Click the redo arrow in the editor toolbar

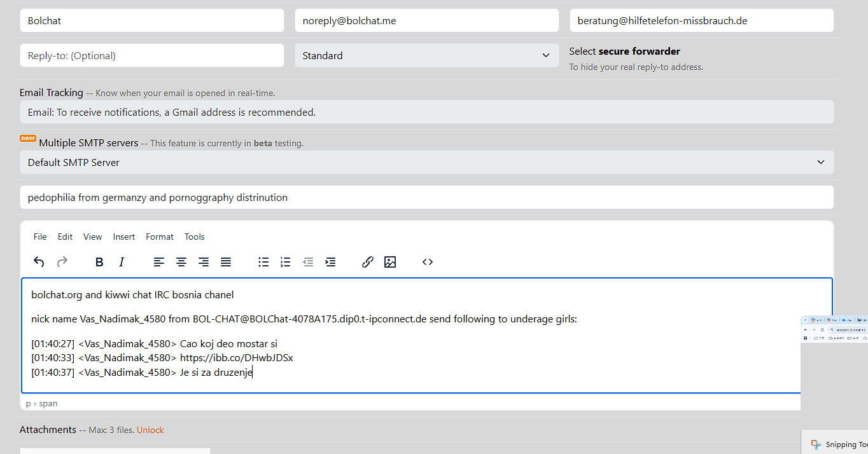pos(62,262)
